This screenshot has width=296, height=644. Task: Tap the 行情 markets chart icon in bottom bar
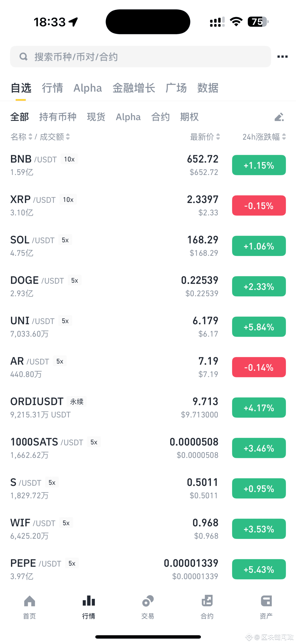(89, 601)
